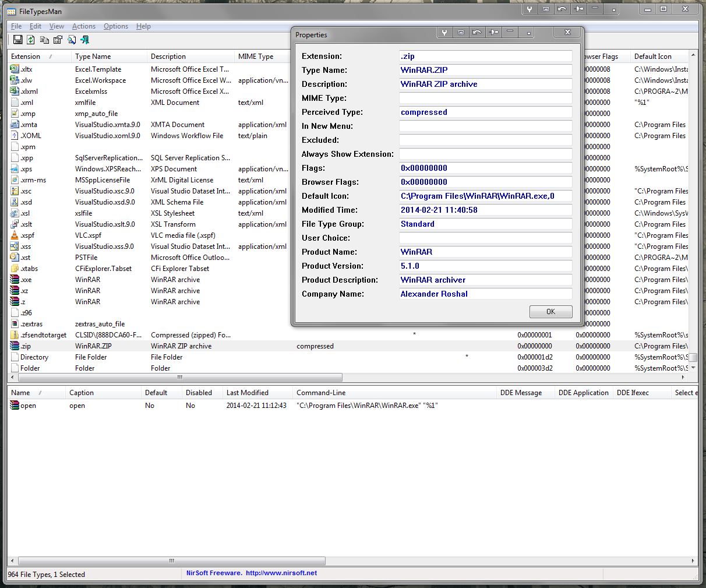Image resolution: width=706 pixels, height=588 pixels.
Task: Select the 'XML Schema File' description cell
Action: click(x=177, y=202)
